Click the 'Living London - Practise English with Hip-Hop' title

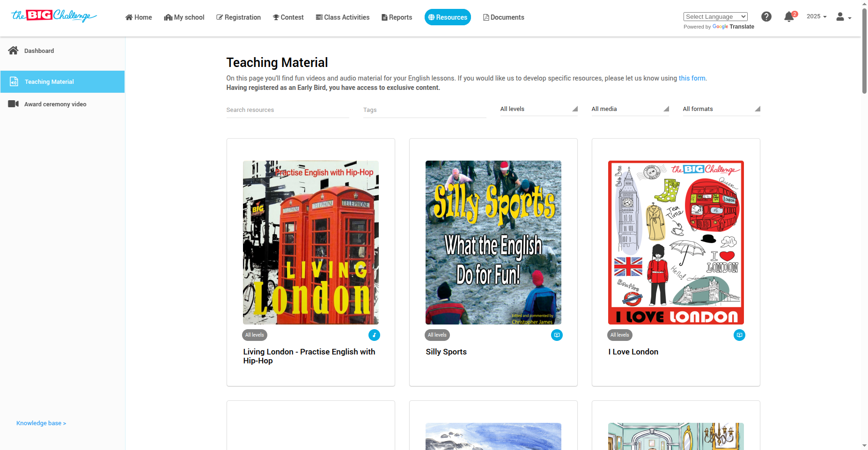pyautogui.click(x=309, y=356)
